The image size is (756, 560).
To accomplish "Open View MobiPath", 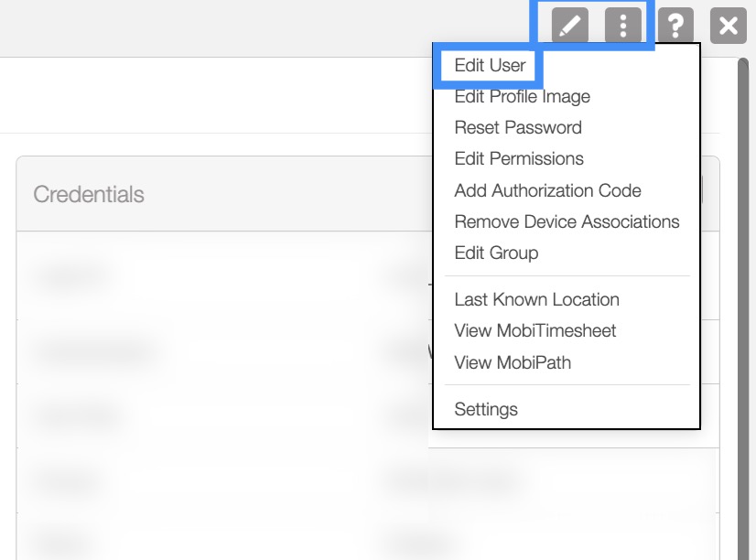I will (x=513, y=362).
